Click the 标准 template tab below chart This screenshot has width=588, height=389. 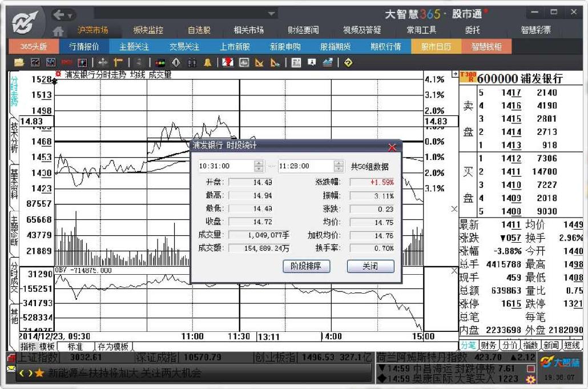click(x=75, y=346)
